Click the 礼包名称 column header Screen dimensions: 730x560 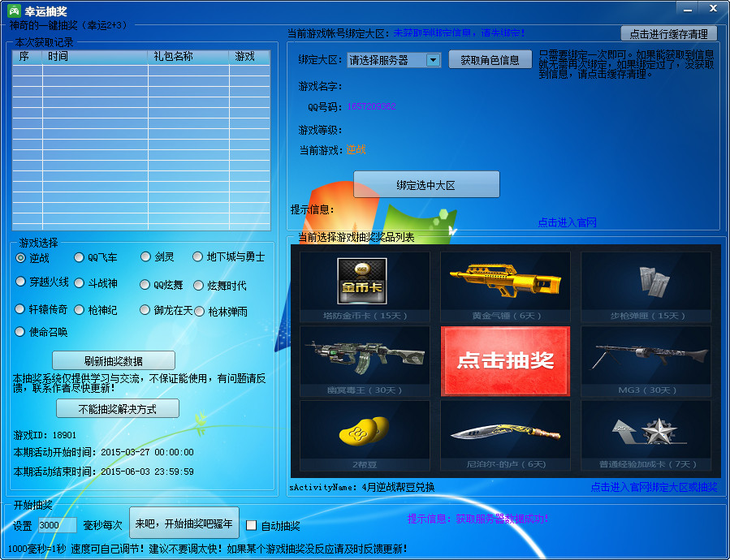188,56
